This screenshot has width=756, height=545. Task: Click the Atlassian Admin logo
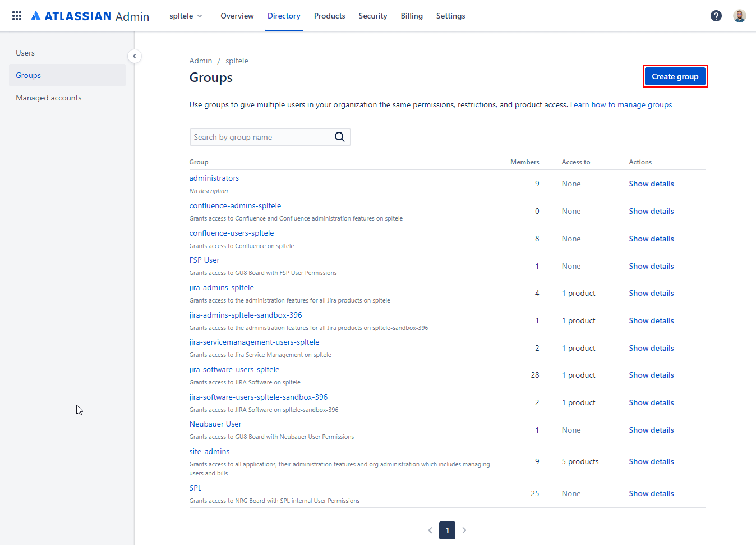tap(90, 16)
